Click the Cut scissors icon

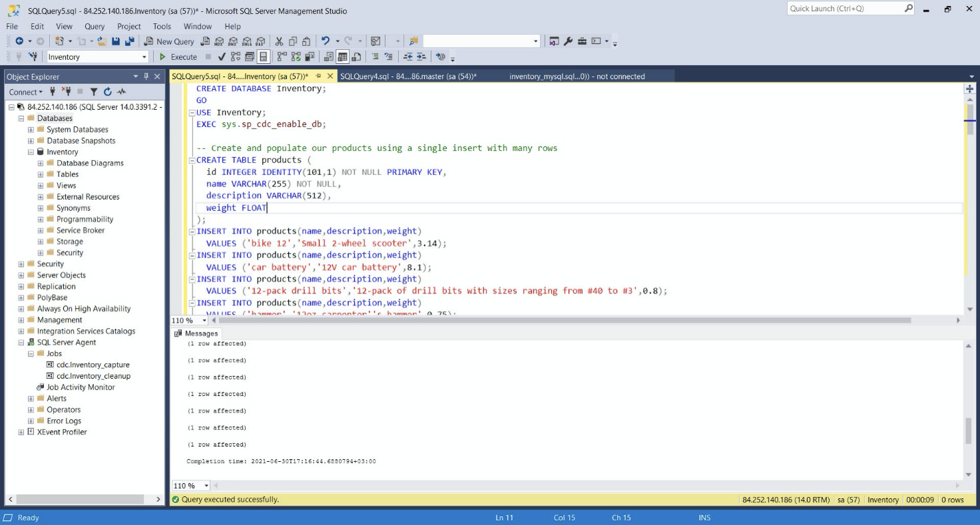[x=279, y=41]
